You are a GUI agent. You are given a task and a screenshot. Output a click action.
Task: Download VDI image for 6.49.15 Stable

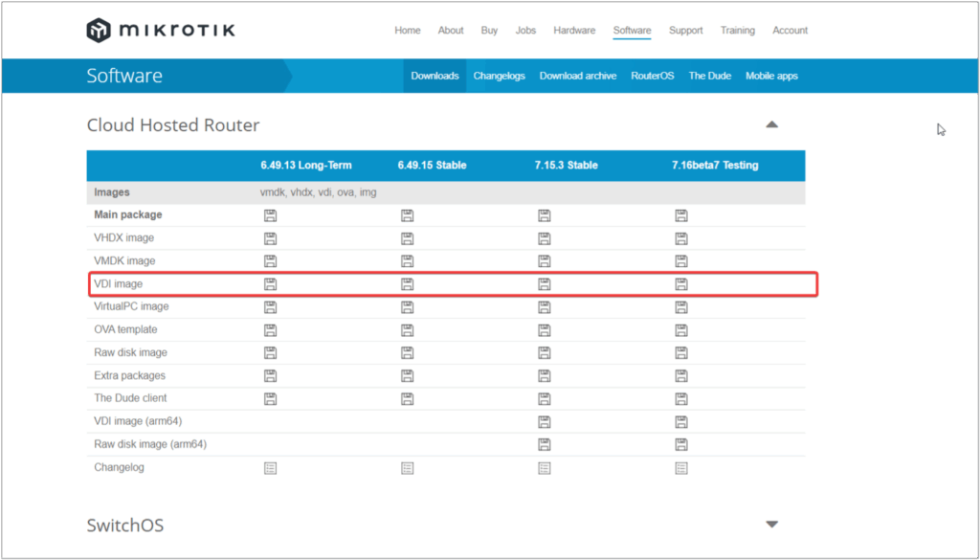coord(408,284)
